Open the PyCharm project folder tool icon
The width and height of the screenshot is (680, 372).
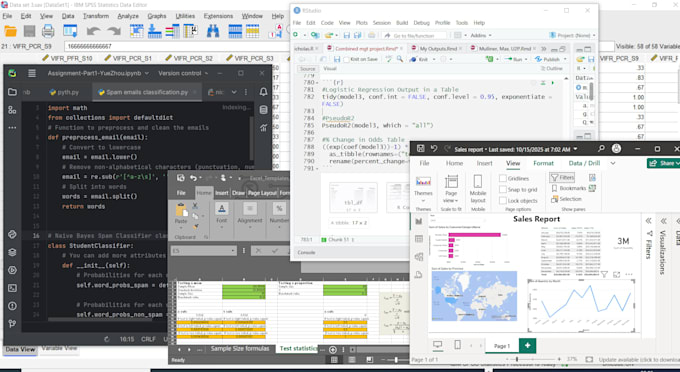(x=12, y=92)
